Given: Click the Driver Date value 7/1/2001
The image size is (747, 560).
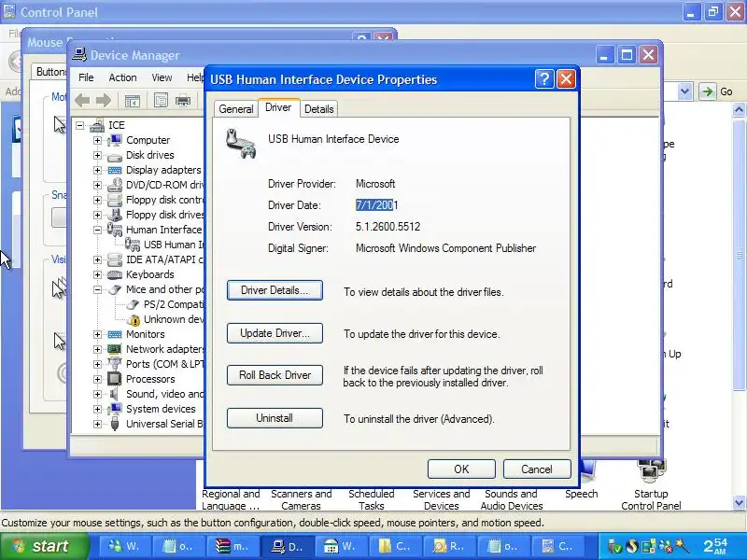Looking at the screenshot, I should click(377, 205).
